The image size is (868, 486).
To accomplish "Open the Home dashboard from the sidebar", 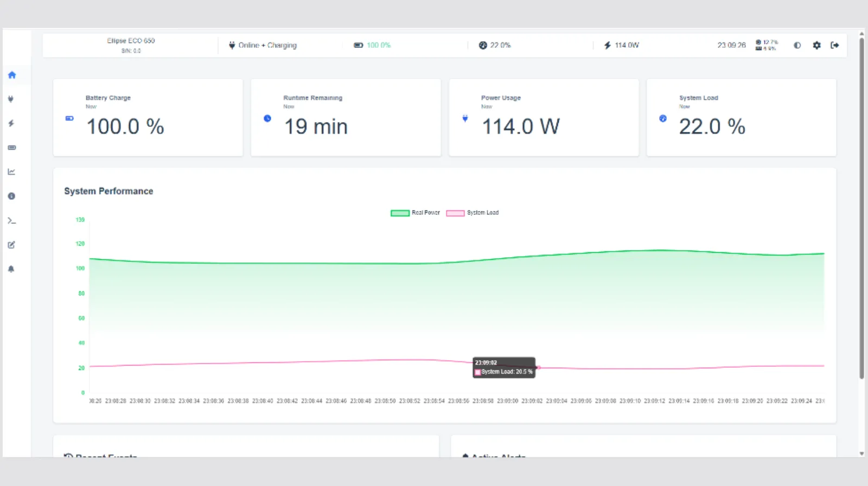I will pos(12,75).
